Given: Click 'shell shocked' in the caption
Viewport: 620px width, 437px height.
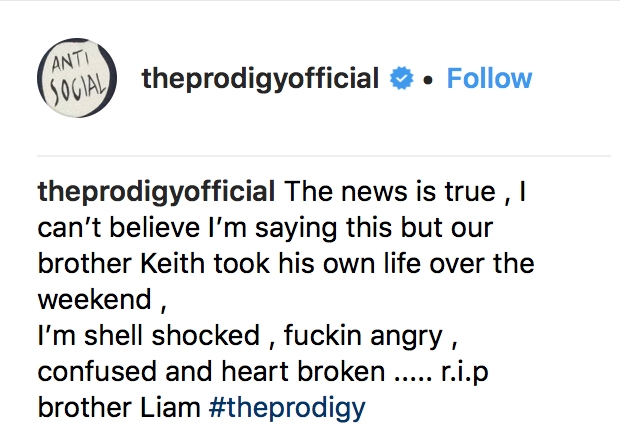Looking at the screenshot, I should tap(172, 335).
